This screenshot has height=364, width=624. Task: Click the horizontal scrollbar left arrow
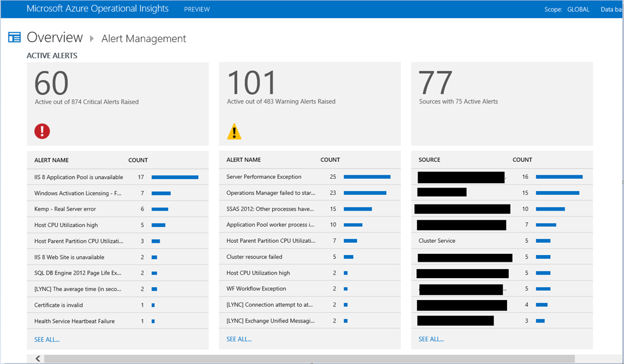point(37,359)
